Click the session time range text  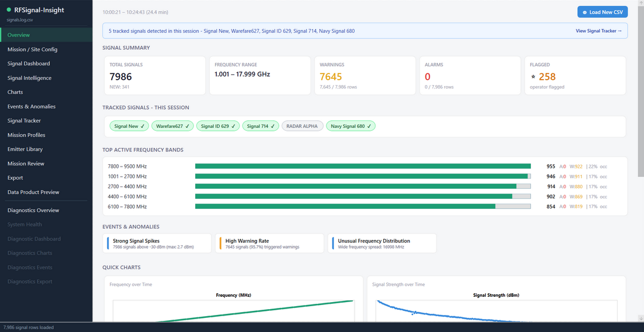[x=135, y=12]
